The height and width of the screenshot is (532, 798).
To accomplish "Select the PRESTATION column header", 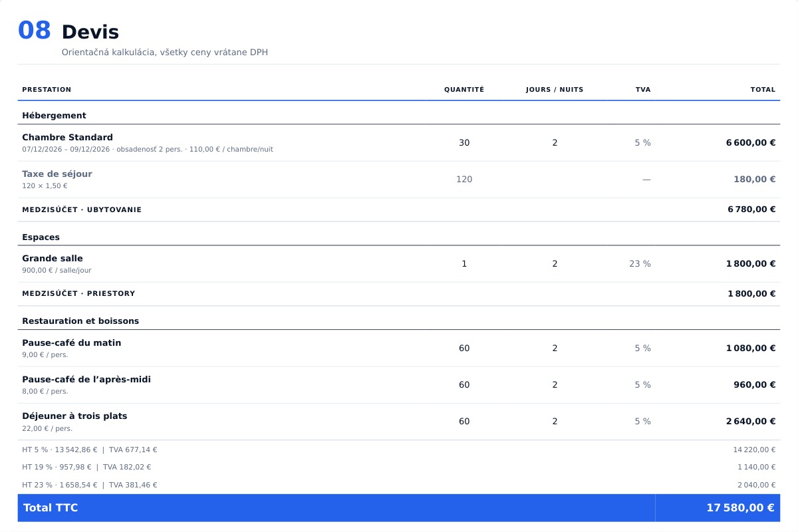I will coord(47,90).
